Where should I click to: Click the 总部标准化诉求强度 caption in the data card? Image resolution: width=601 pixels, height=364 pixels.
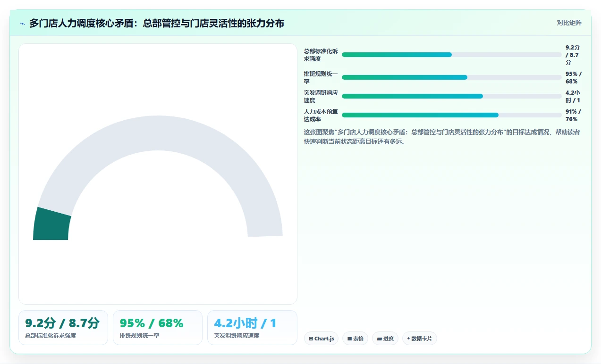51,336
